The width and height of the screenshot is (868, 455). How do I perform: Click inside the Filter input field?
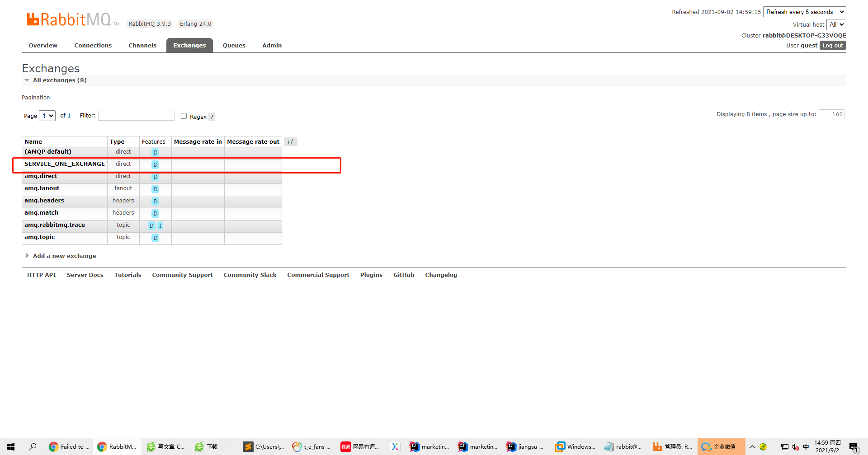click(x=136, y=116)
